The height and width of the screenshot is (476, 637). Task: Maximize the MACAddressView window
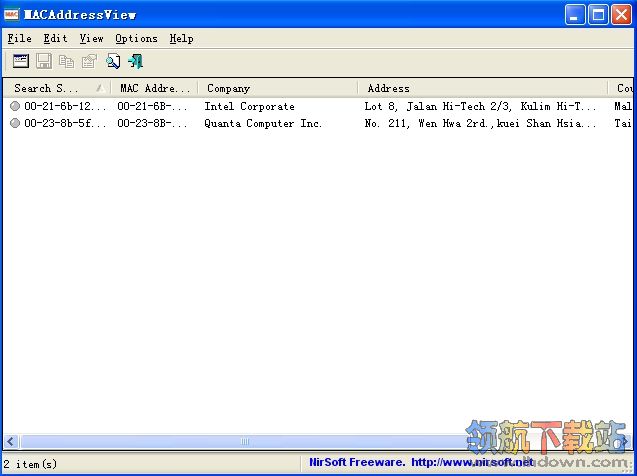[x=598, y=15]
